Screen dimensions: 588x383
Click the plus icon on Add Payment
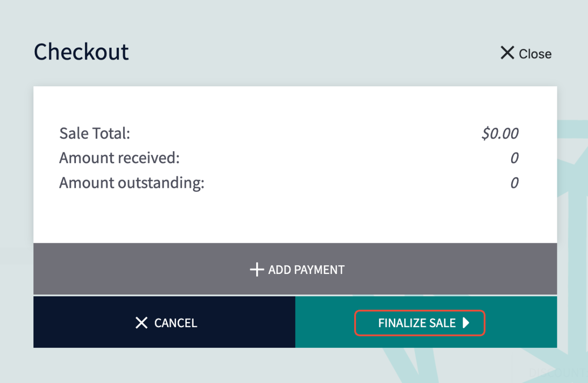click(257, 269)
